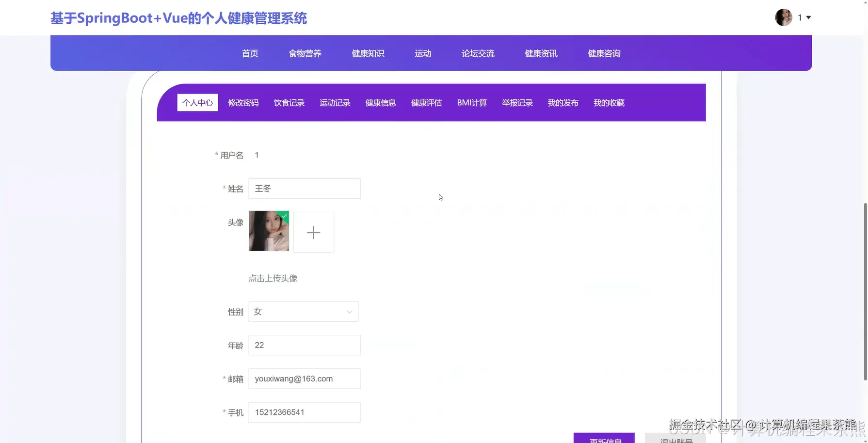Switch to the 饮食记录 tab
The height and width of the screenshot is (443, 868).
289,102
